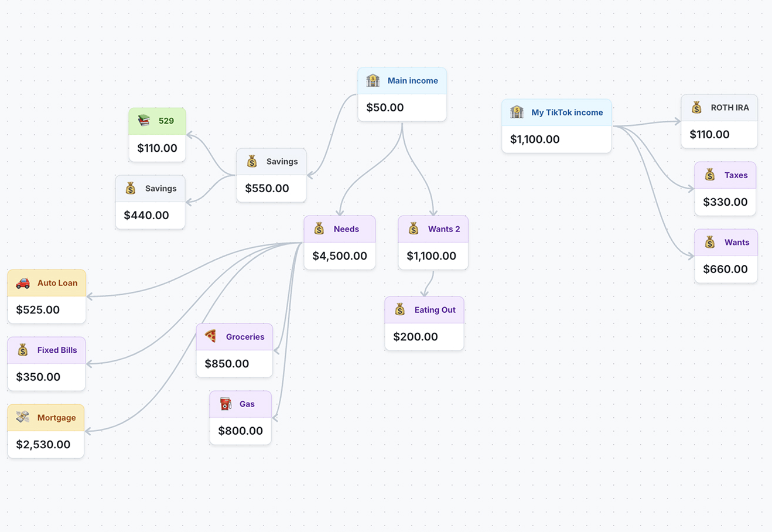Select the $550.00 Savings amount

point(267,189)
